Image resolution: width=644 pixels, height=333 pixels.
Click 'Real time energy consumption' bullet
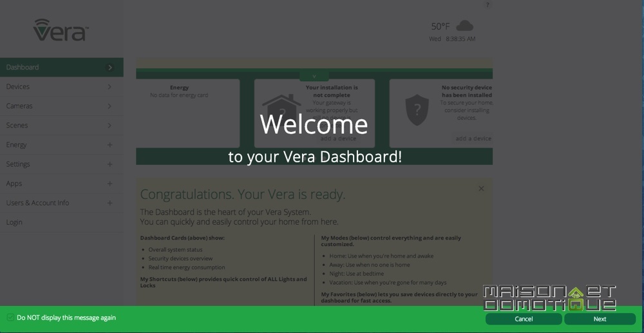pyautogui.click(x=187, y=267)
